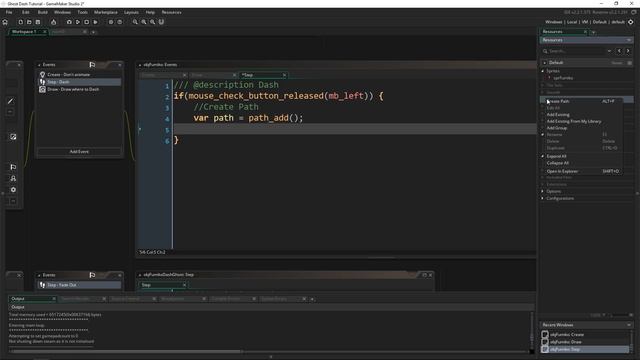640x360 pixels.
Task: Click code line 5 in the editor
Action: [x=354, y=129]
